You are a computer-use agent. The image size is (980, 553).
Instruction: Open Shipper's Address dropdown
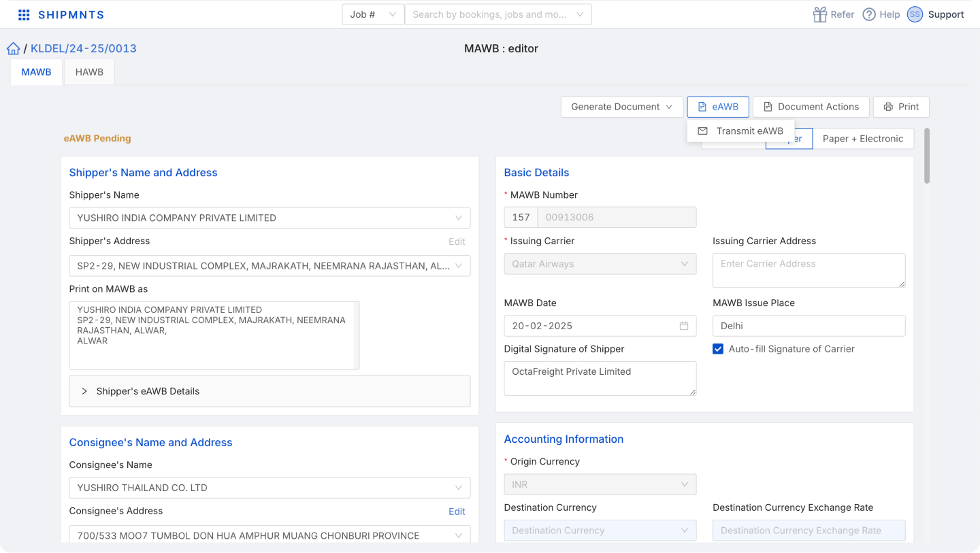coord(269,266)
